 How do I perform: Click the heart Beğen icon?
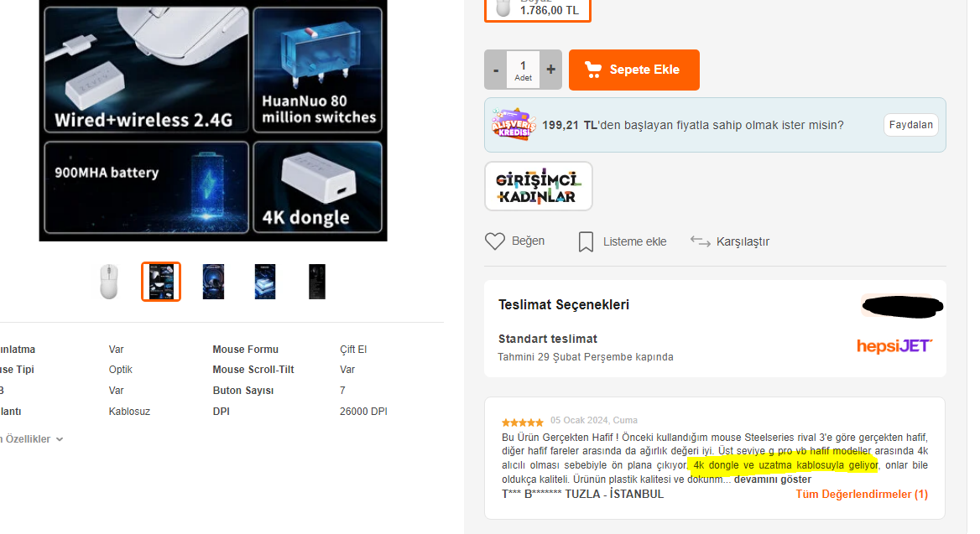(494, 241)
